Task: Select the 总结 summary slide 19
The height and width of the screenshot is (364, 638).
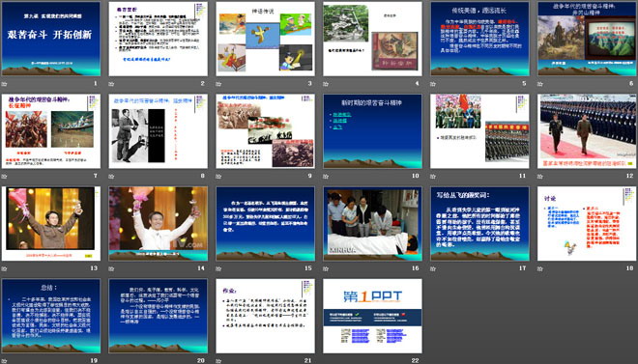Action: tap(51, 316)
